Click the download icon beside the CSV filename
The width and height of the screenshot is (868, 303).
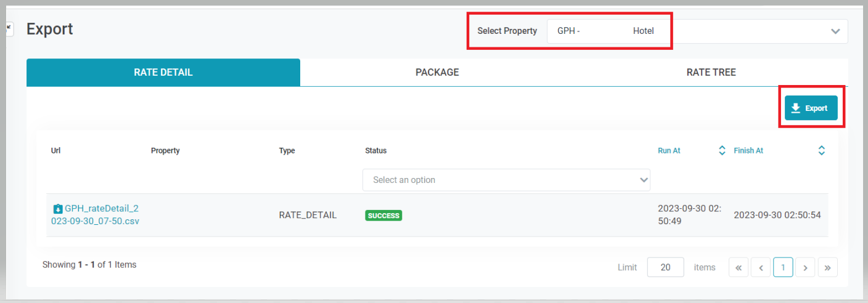58,209
